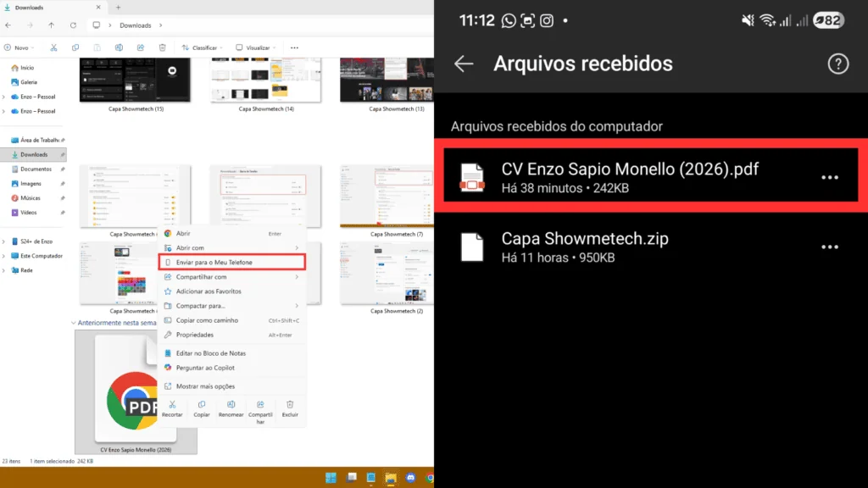
Task: Expand the Este Computador tree node
Action: coord(4,256)
